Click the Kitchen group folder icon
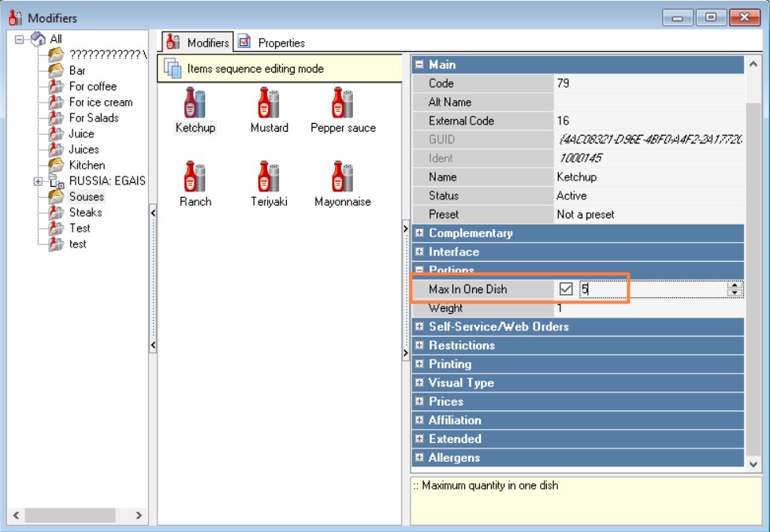 (56, 165)
